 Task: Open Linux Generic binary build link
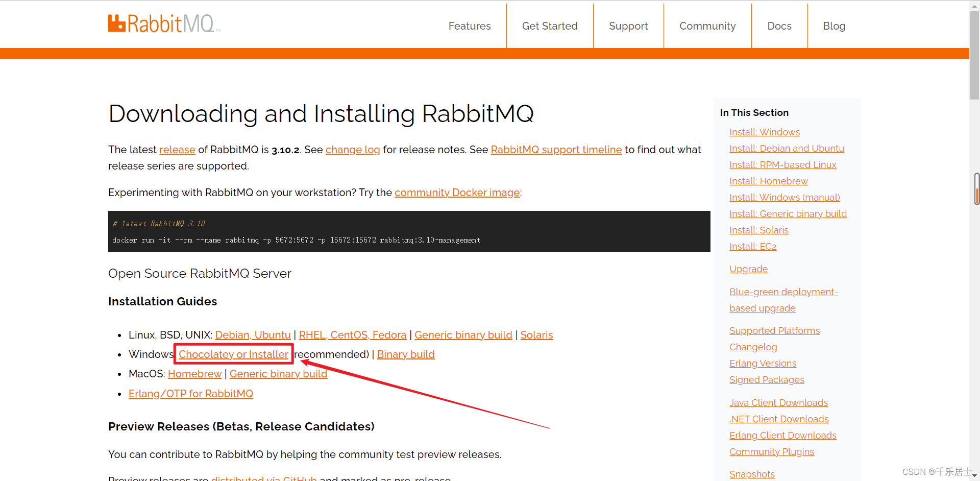463,335
